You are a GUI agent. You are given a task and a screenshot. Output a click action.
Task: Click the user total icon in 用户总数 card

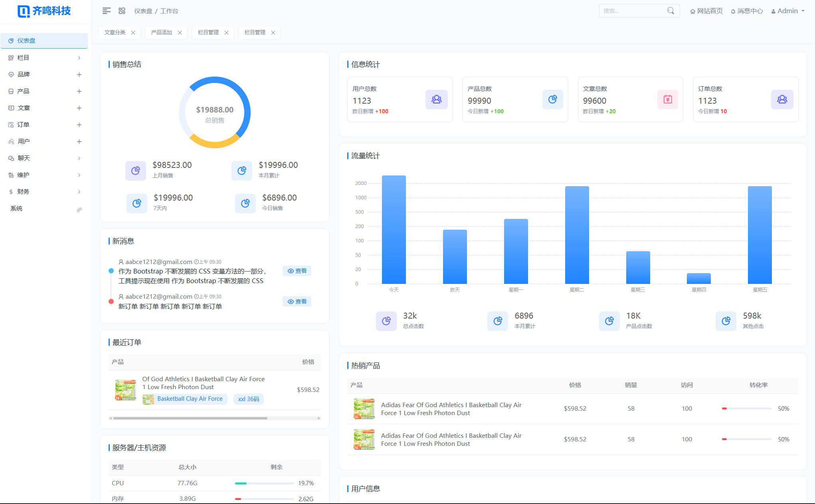pos(436,99)
